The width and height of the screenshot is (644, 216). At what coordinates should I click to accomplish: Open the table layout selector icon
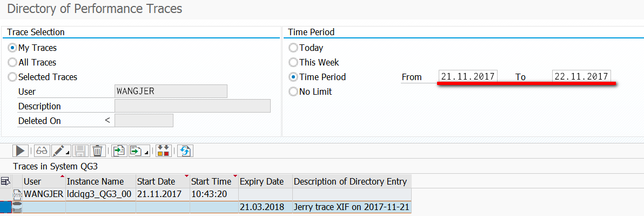coord(6,181)
